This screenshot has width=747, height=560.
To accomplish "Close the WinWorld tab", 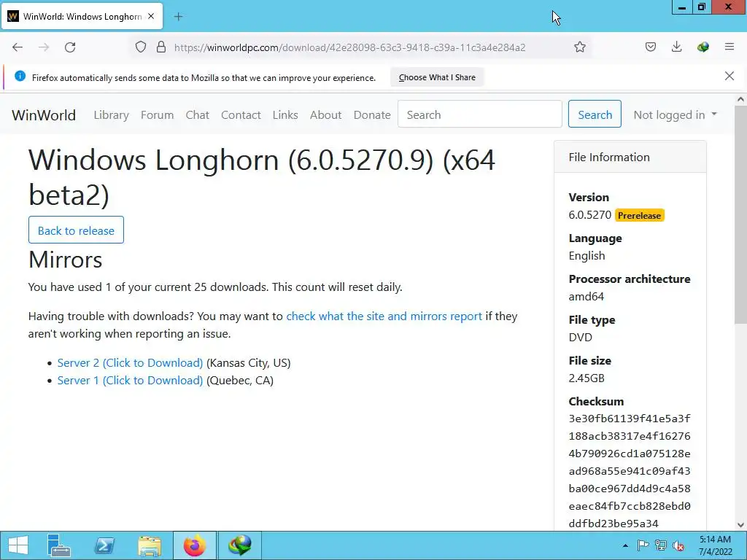I will [x=151, y=16].
